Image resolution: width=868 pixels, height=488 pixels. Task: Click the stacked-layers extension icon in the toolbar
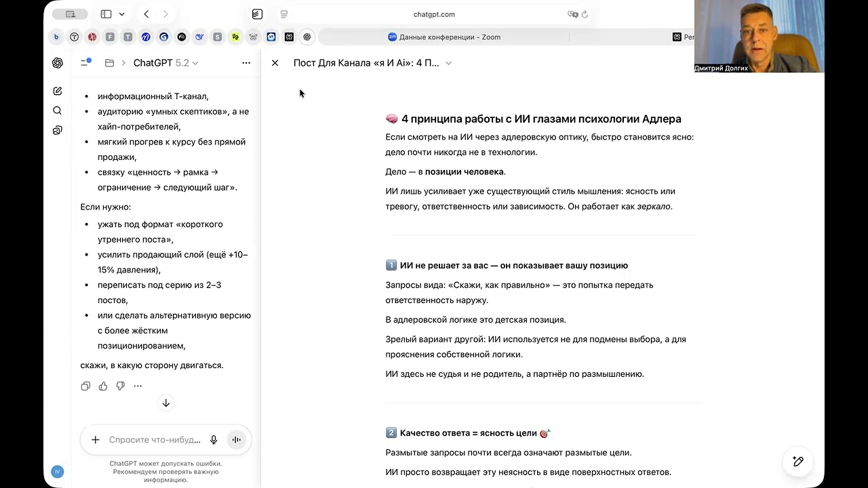pyautogui.click(x=257, y=14)
